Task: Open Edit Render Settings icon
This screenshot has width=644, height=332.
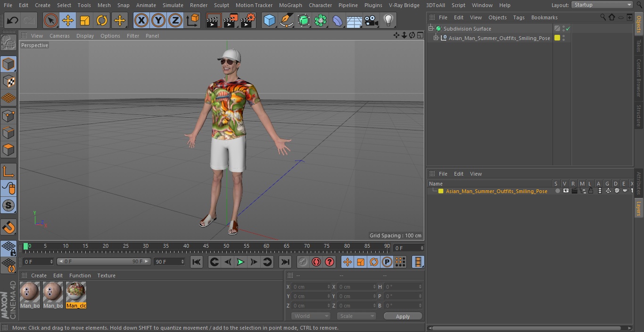Action: (248, 21)
